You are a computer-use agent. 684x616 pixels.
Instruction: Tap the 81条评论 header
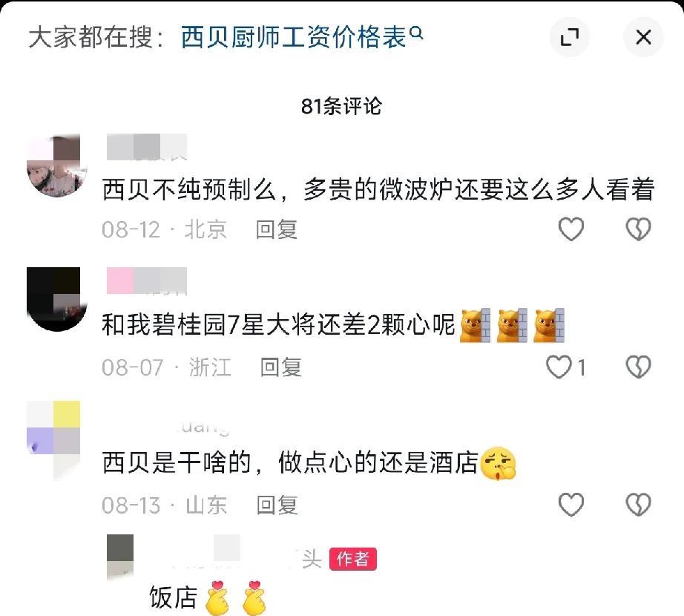341,106
